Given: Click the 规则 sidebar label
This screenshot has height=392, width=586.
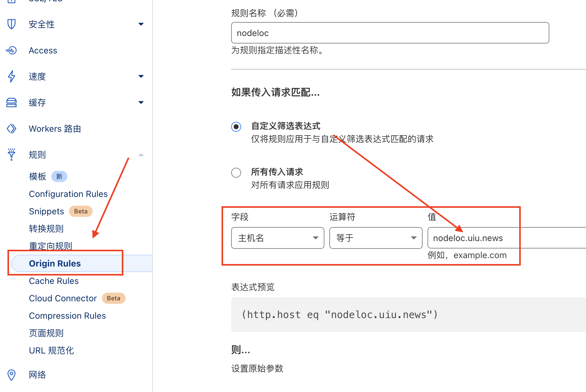Looking at the screenshot, I should pos(37,155).
